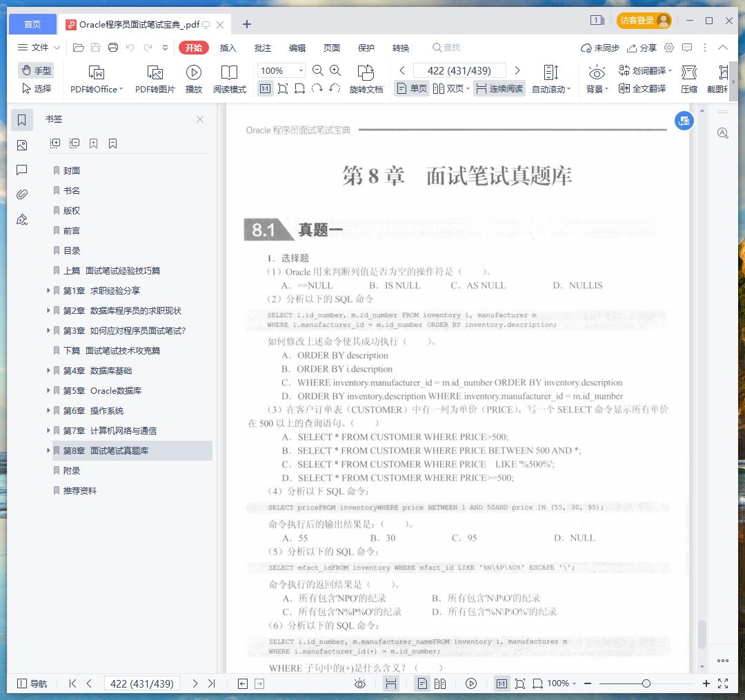The height and width of the screenshot is (700, 745).
Task: Open the background color options
Action: (597, 79)
